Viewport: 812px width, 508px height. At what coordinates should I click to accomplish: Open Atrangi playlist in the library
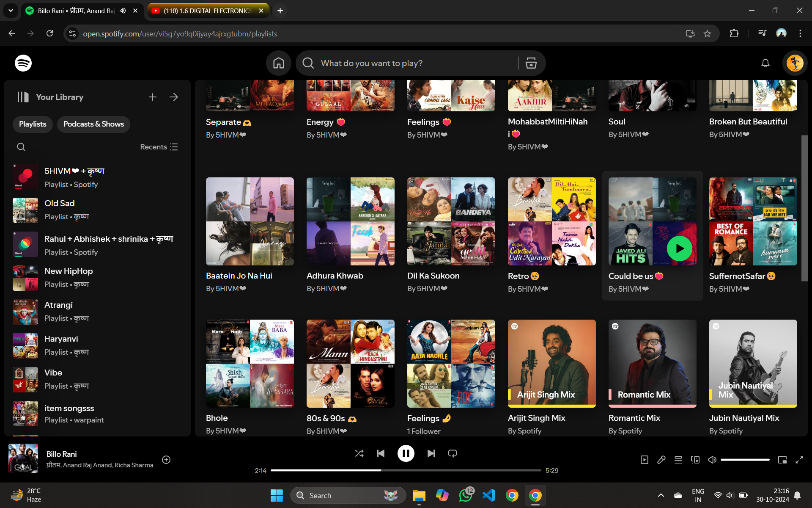click(97, 312)
